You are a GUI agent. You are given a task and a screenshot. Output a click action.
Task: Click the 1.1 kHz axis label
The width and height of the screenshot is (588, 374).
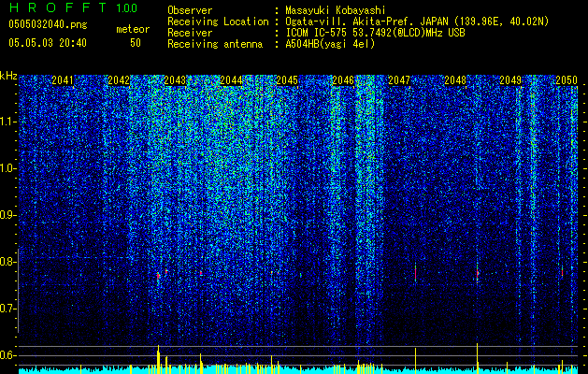(8, 122)
